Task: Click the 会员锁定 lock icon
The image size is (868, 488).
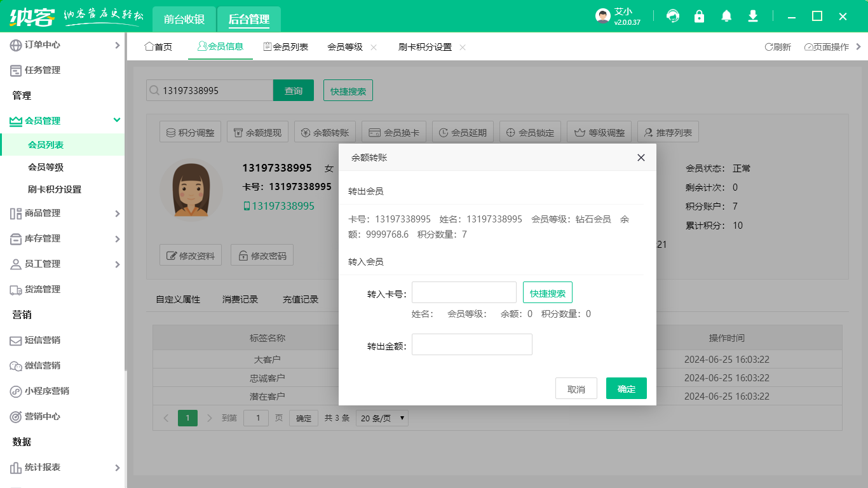Action: click(x=530, y=132)
